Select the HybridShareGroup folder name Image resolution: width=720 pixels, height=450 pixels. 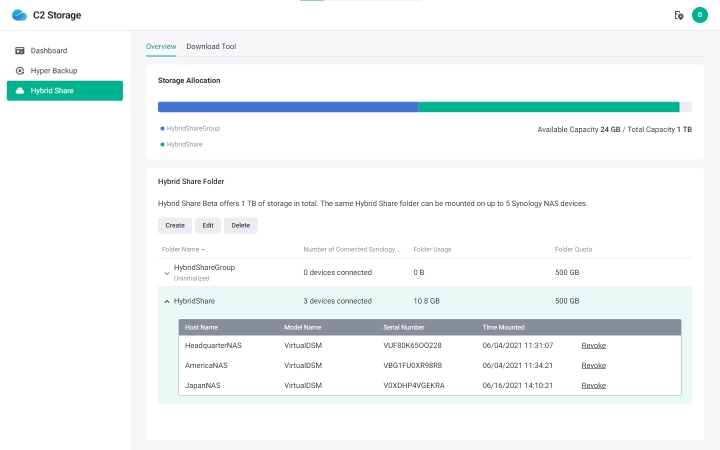[204, 267]
